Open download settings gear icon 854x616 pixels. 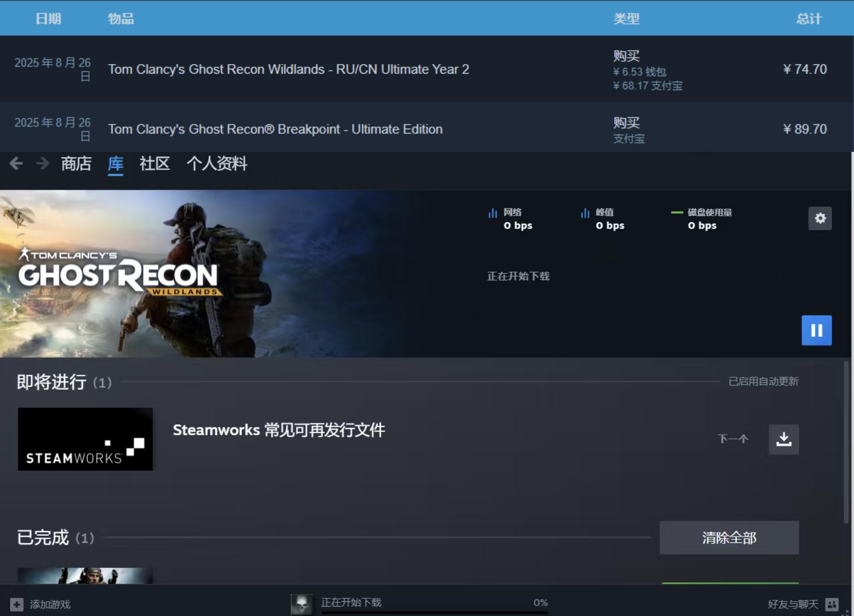[x=820, y=218]
